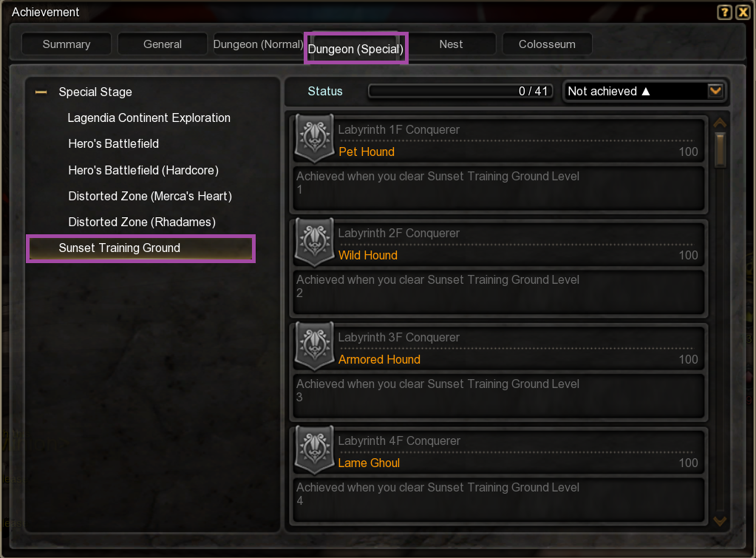Click the achievement list scrollbar thumb
This screenshot has width=756, height=558.
tap(721, 150)
